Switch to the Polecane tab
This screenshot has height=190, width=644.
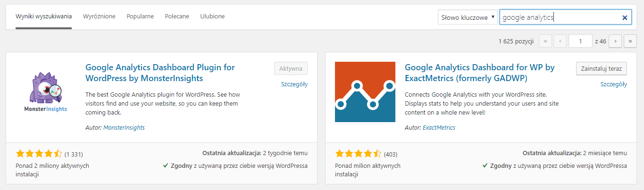[x=177, y=17]
